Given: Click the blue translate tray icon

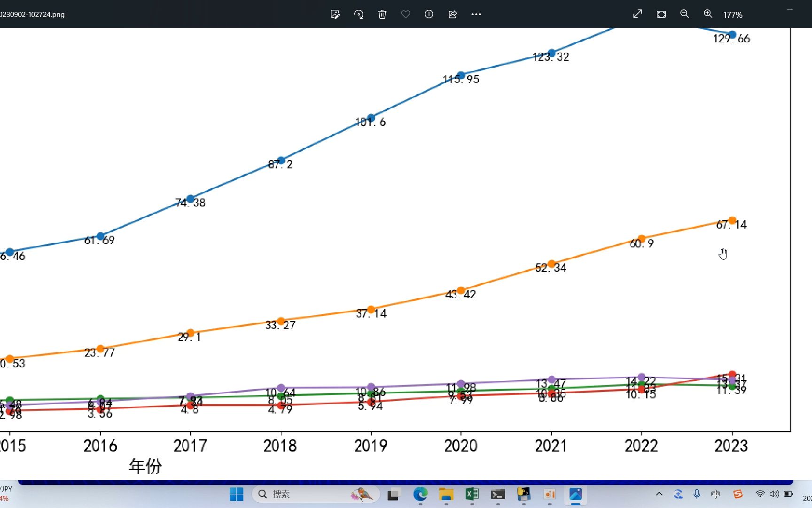Looking at the screenshot, I should pos(678,494).
